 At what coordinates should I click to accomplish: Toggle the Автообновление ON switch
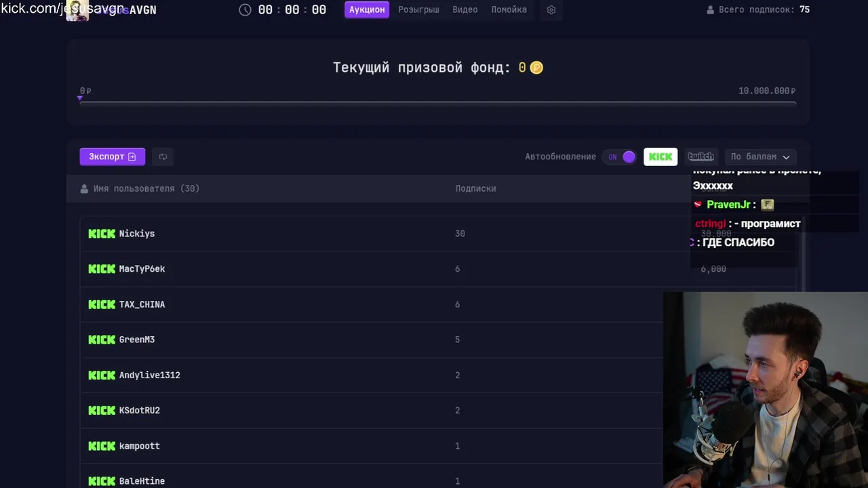click(x=620, y=157)
